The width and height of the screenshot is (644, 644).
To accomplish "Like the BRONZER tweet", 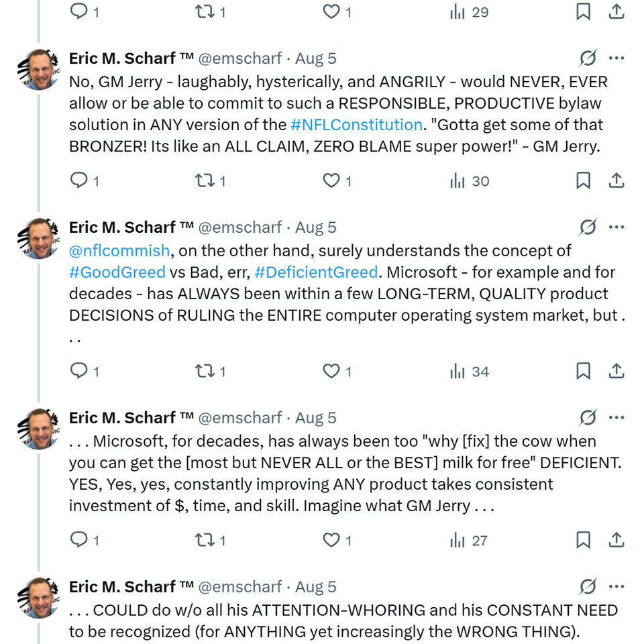I will tap(331, 180).
